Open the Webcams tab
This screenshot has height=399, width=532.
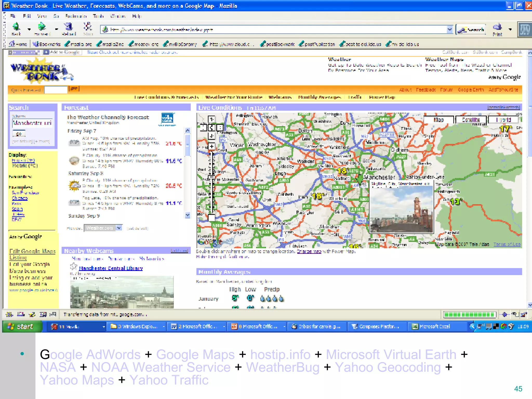[280, 97]
